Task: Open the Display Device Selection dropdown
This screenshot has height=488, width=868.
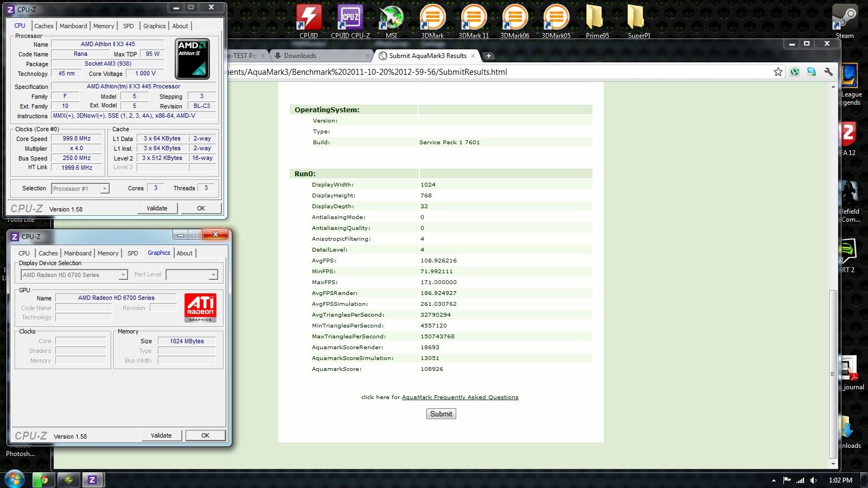Action: pyautogui.click(x=74, y=275)
